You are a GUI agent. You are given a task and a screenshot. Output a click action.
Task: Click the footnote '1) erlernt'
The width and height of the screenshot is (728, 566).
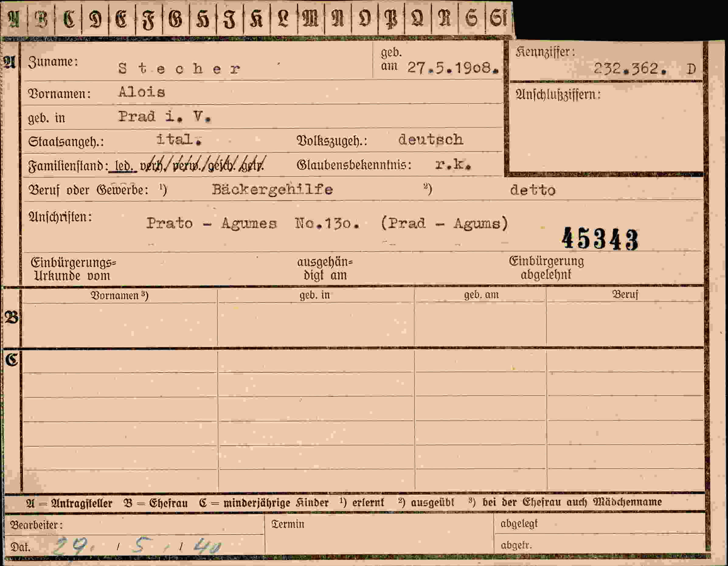(362, 502)
